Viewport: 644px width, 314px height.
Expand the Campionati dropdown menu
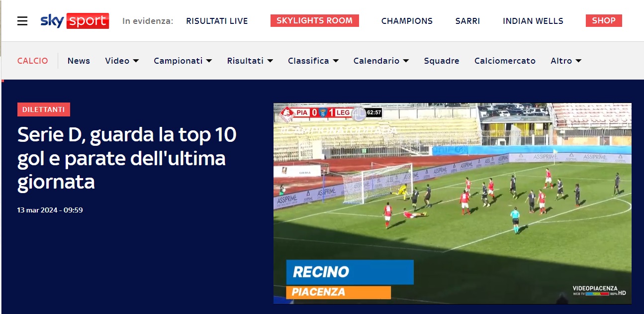pyautogui.click(x=183, y=61)
